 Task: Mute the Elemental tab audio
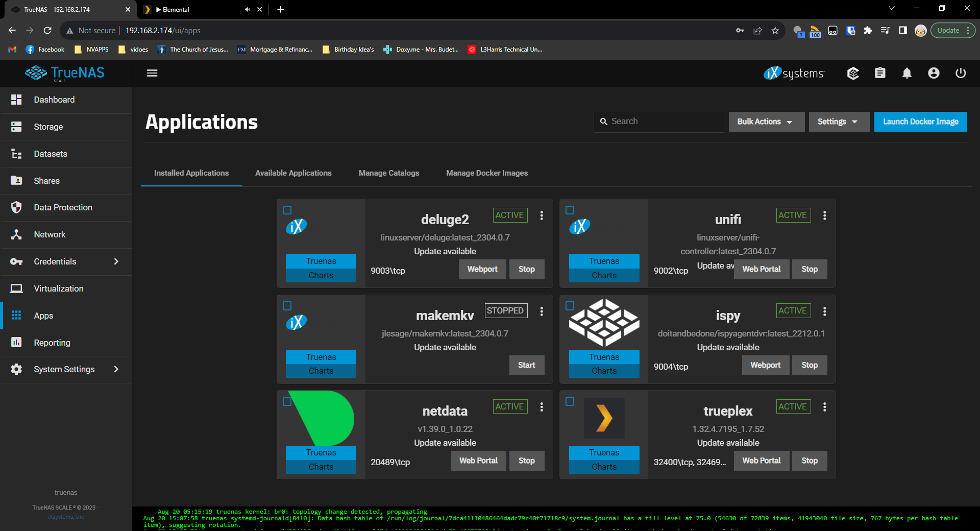[x=248, y=9]
